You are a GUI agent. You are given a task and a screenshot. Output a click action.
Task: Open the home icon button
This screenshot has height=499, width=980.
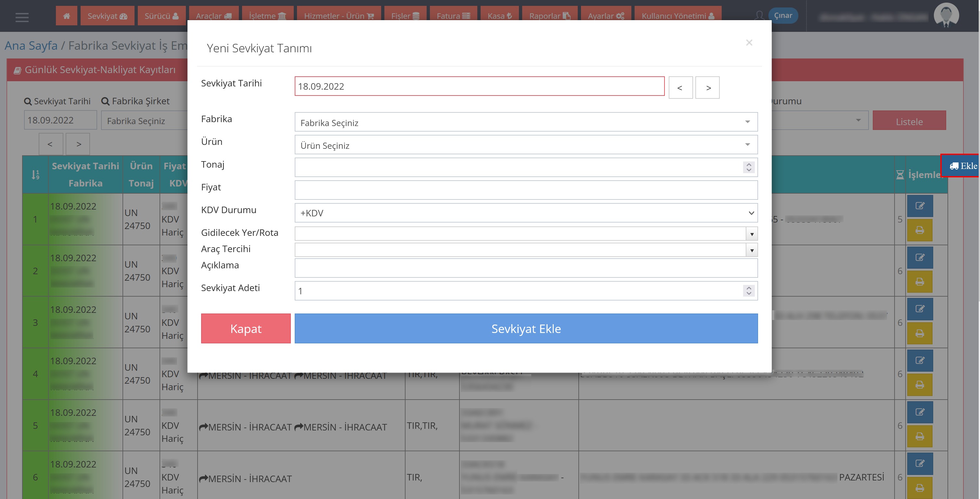click(x=66, y=16)
